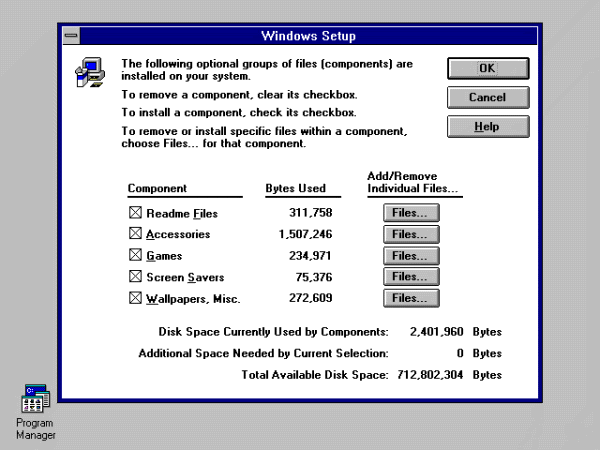Open Files... for Readme Files
600x450 pixels.
point(411,213)
